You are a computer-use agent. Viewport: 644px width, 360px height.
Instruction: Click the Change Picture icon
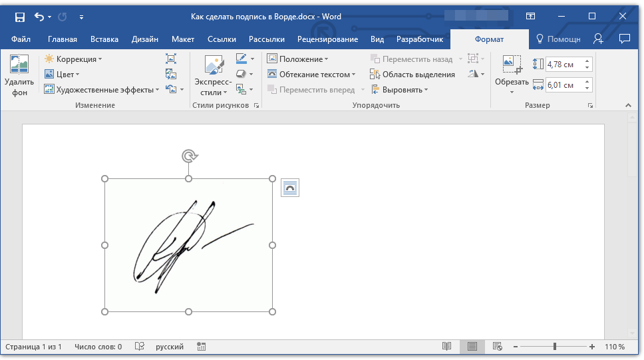[171, 74]
